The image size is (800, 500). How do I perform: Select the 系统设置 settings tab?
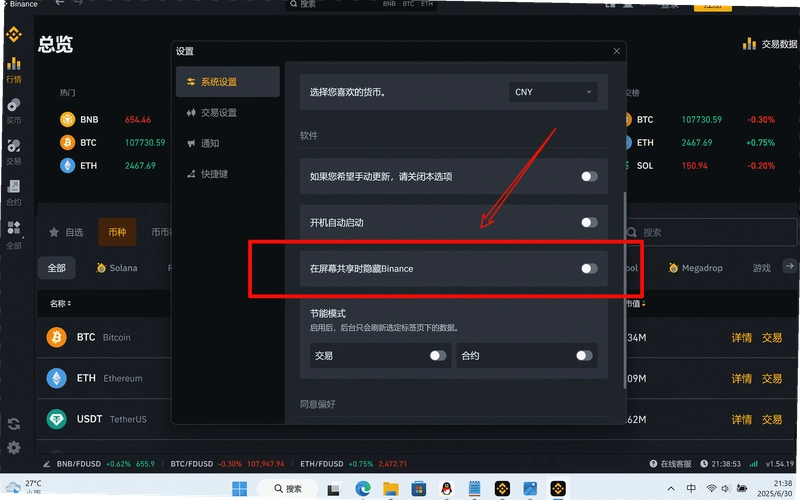pos(228,82)
